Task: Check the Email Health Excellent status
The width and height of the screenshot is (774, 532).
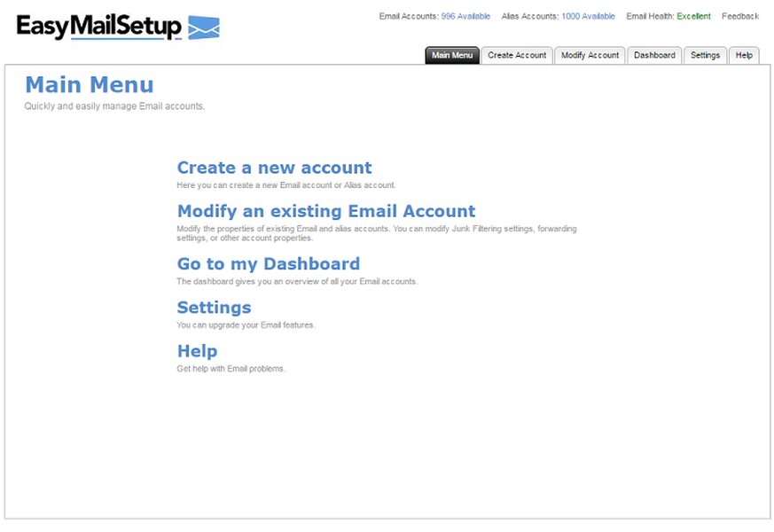Action: pos(694,16)
